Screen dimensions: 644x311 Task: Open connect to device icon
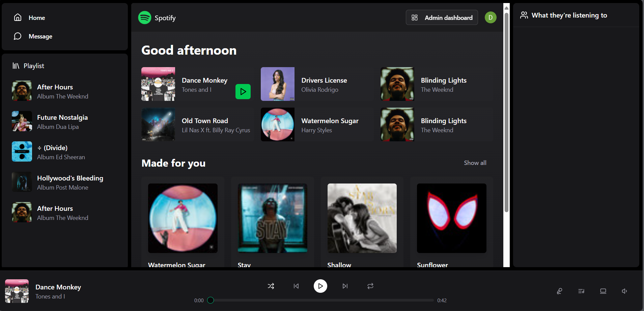click(x=603, y=291)
